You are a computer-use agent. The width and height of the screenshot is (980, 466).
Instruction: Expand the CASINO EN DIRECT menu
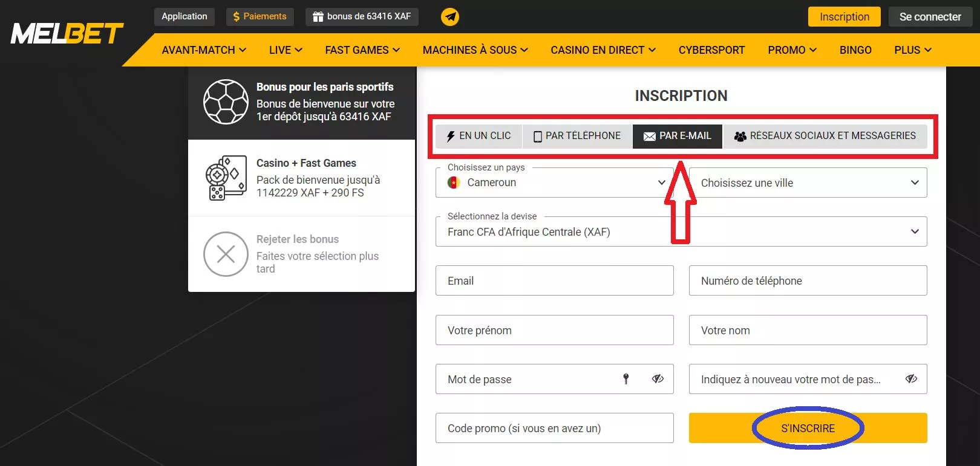click(x=603, y=50)
